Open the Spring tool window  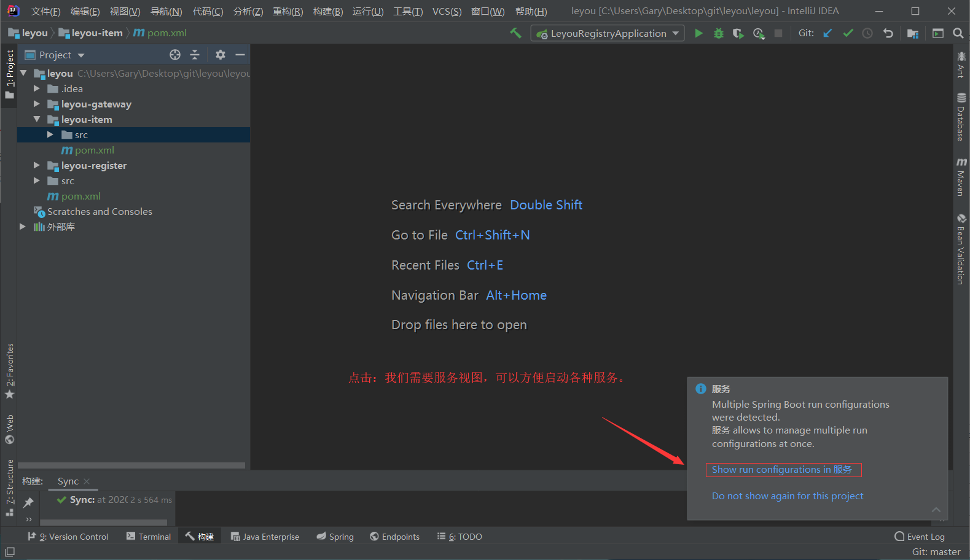[x=335, y=536]
